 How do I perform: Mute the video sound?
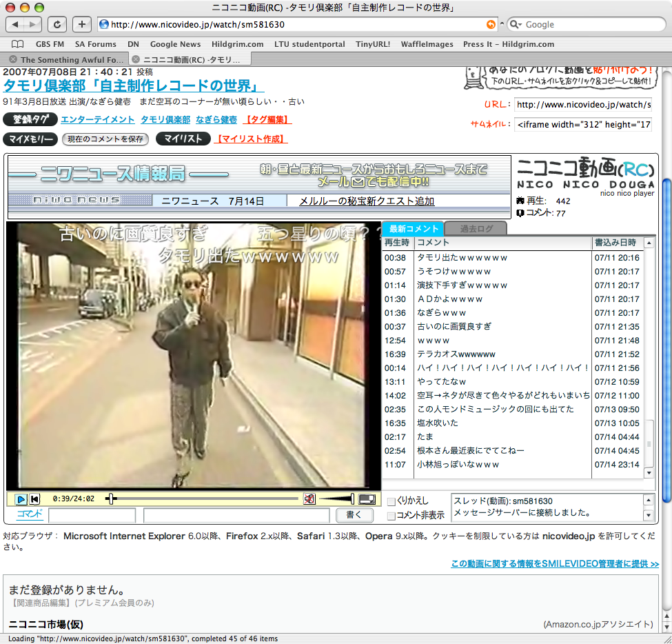(x=309, y=499)
